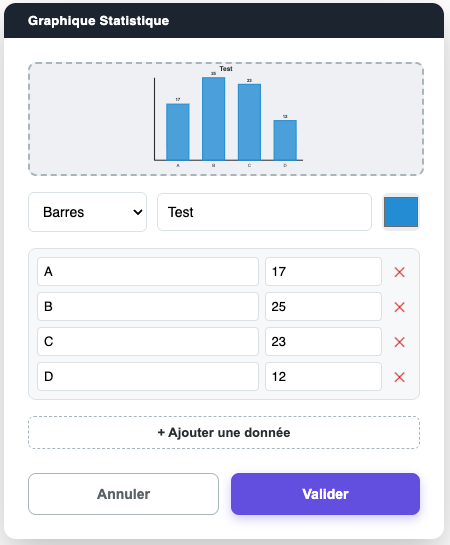The width and height of the screenshot is (450, 545).
Task: Click the value field showing 23
Action: click(324, 341)
